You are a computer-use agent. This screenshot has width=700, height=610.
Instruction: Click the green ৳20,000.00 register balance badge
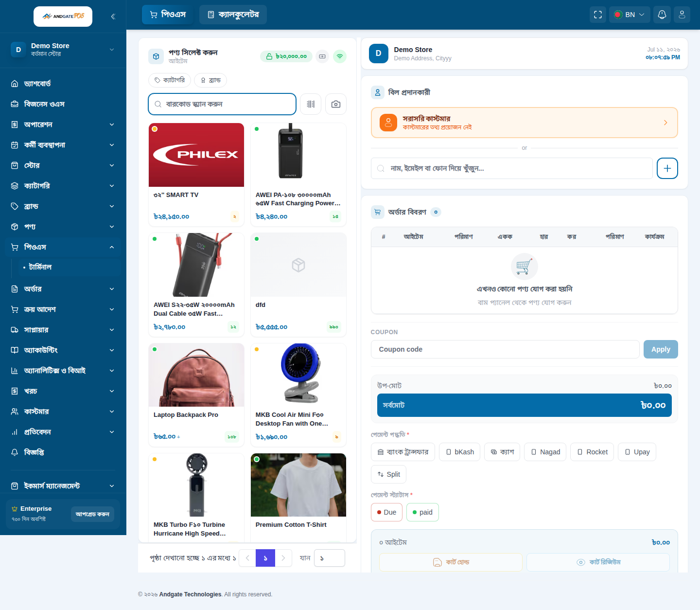pyautogui.click(x=286, y=56)
